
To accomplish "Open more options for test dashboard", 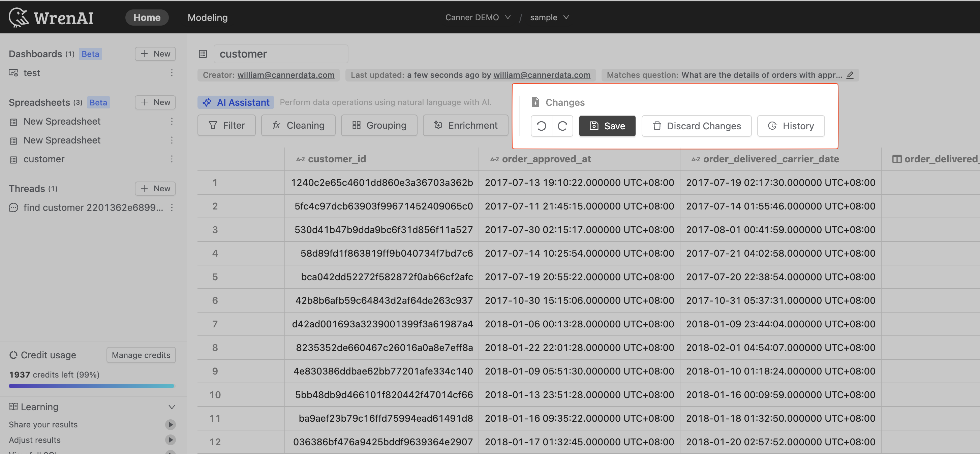I will (172, 73).
